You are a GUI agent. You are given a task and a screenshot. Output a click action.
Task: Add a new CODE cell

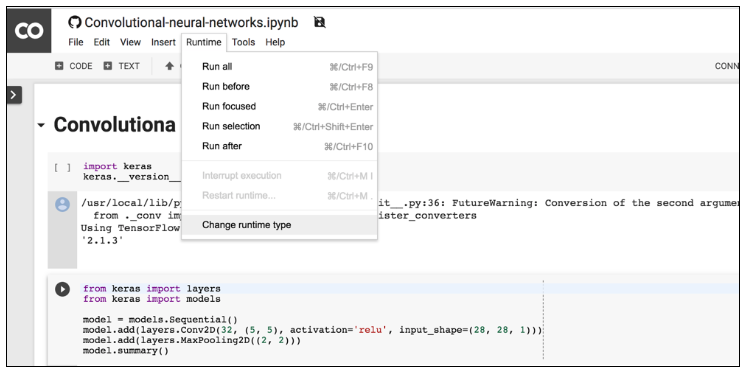[x=73, y=66]
